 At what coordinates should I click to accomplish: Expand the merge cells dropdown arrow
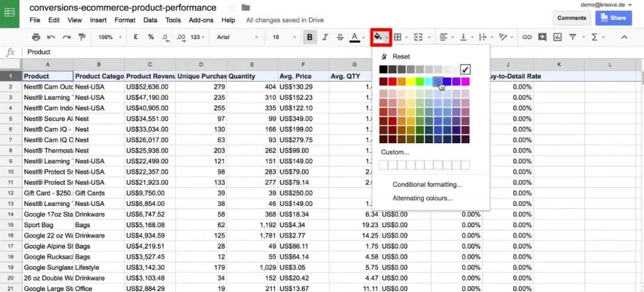click(x=429, y=38)
